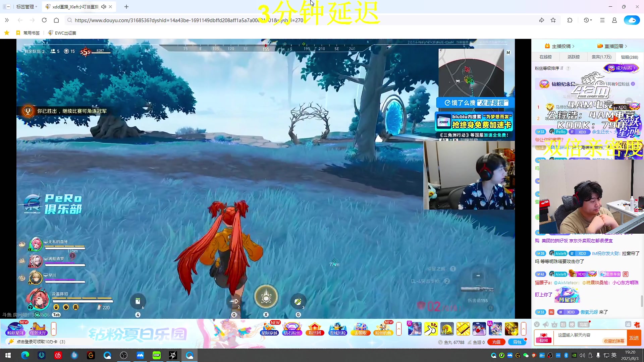Open the 雪域历险 activity icon
644x362 pixels.
tap(337, 328)
